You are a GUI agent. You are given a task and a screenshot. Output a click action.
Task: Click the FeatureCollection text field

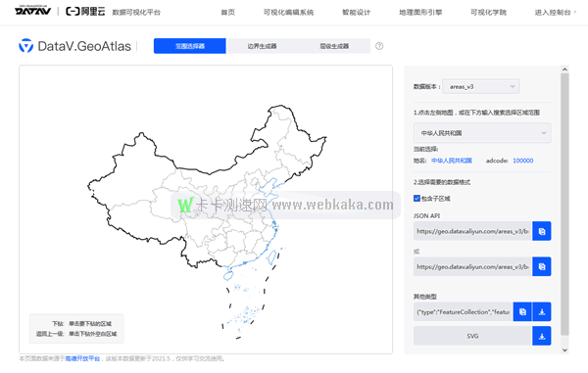(x=464, y=311)
